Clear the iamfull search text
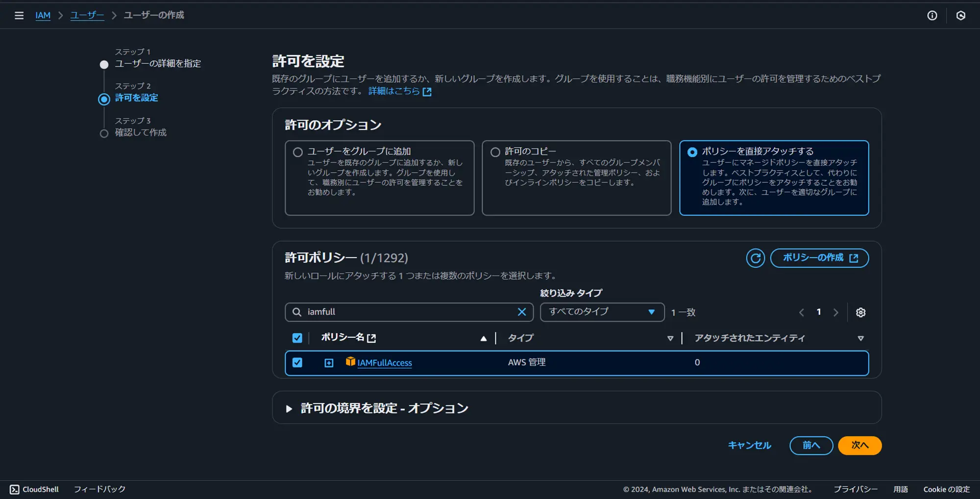The image size is (980, 499). 522,312
